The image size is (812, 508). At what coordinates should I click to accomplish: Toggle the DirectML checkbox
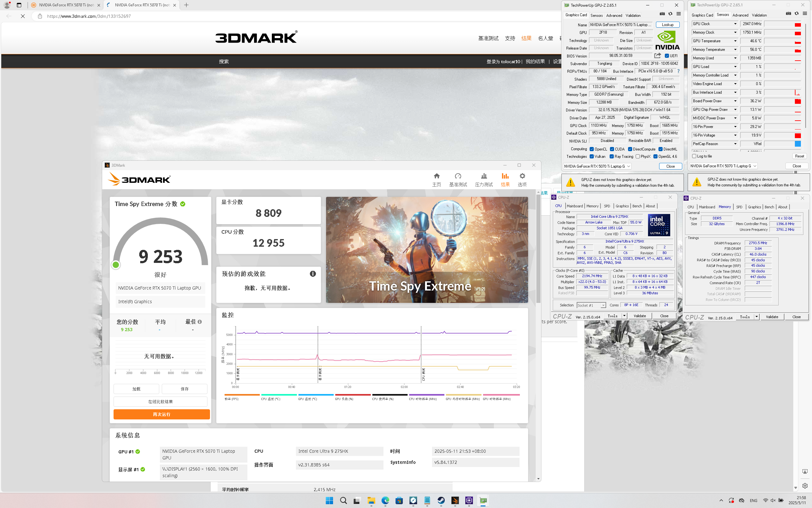[660, 149]
